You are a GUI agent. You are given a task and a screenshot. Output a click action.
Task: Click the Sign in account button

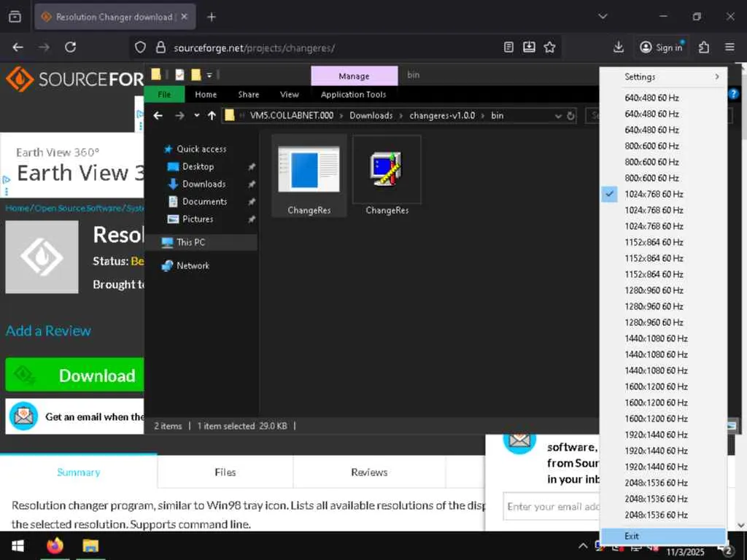tap(662, 47)
